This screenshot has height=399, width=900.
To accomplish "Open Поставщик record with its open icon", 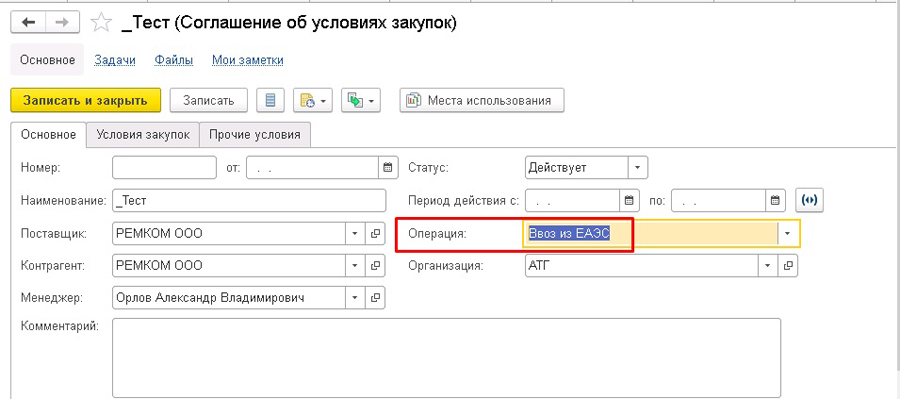I will point(375,234).
